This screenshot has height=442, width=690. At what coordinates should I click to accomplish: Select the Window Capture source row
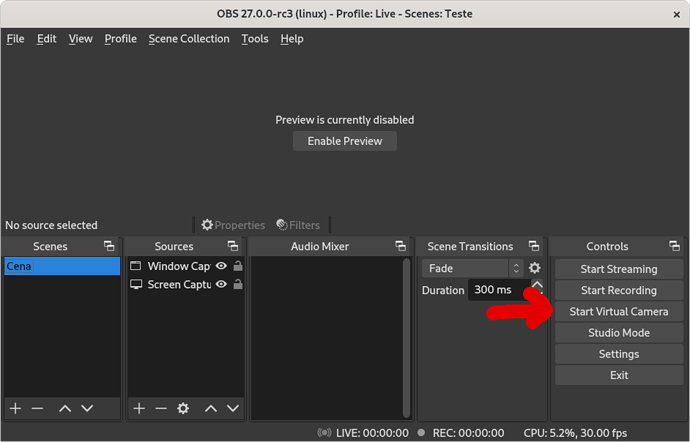[x=186, y=266]
